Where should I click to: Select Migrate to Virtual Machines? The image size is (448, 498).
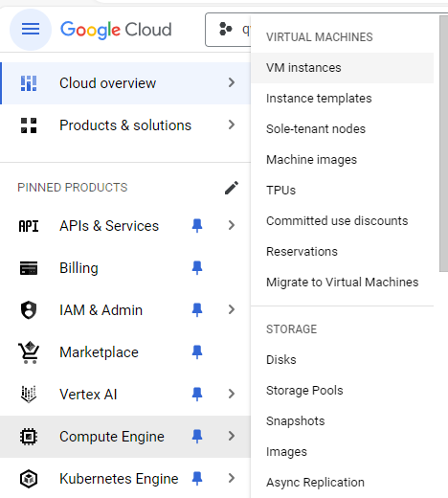point(342,283)
